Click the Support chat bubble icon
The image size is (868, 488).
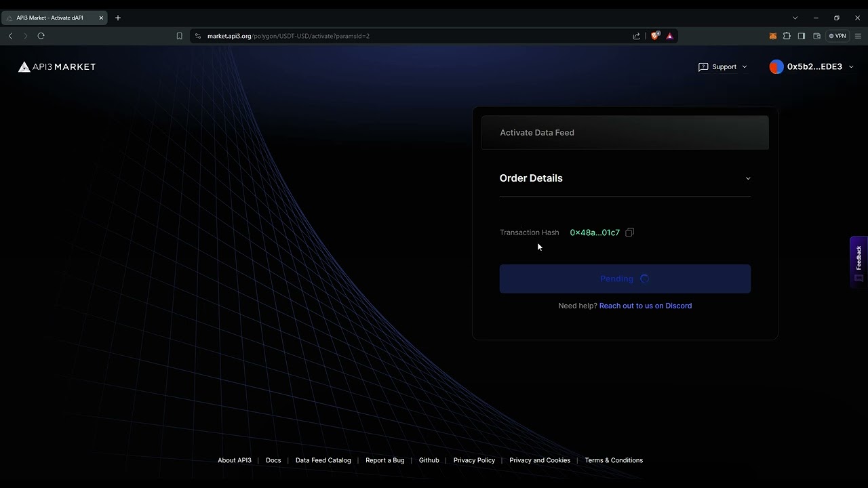point(703,66)
